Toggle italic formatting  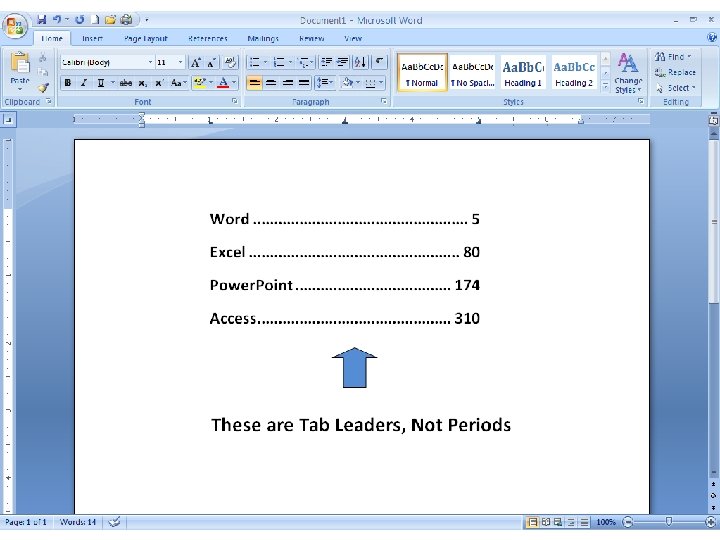click(84, 83)
